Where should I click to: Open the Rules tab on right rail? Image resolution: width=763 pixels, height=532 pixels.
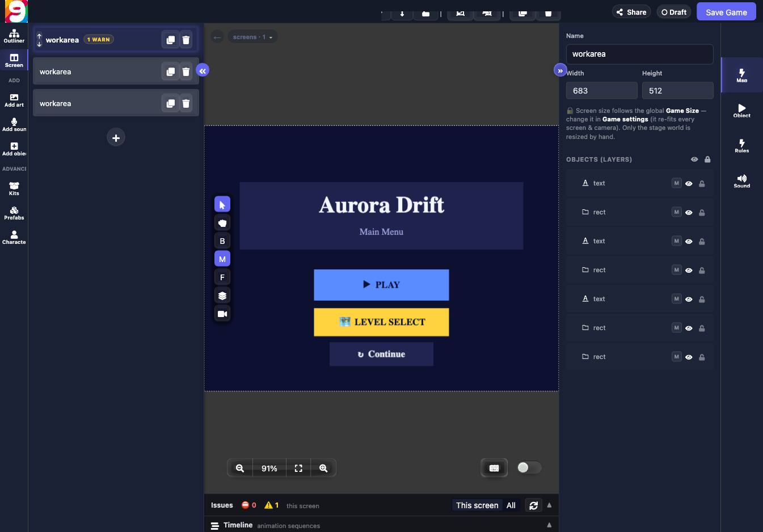click(741, 145)
